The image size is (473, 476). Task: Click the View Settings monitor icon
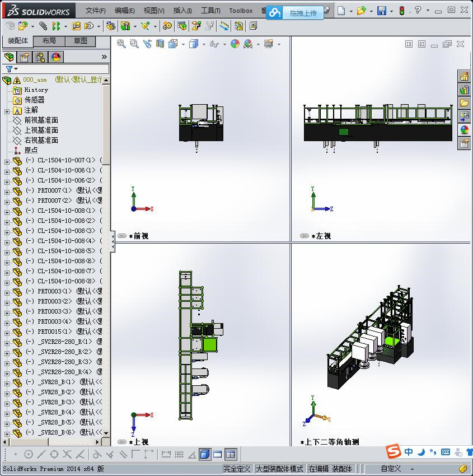tap(269, 44)
